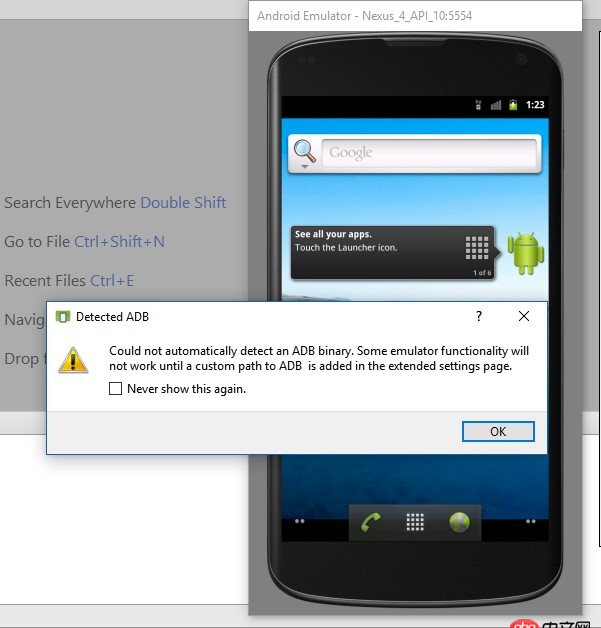Viewport: 601px width, 628px height.
Task: Tap the left home screen page dots
Action: click(x=299, y=522)
